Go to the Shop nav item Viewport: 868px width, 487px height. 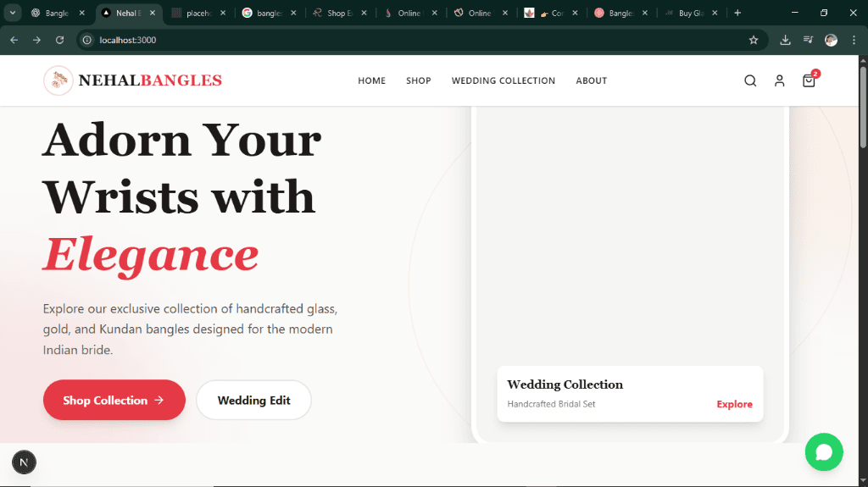[418, 81]
